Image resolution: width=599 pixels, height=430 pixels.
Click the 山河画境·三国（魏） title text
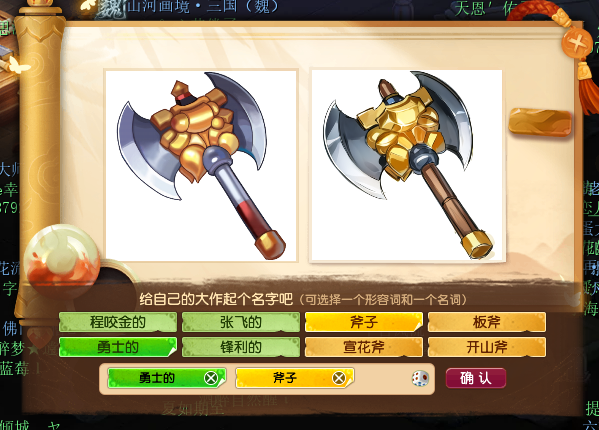pos(202,6)
